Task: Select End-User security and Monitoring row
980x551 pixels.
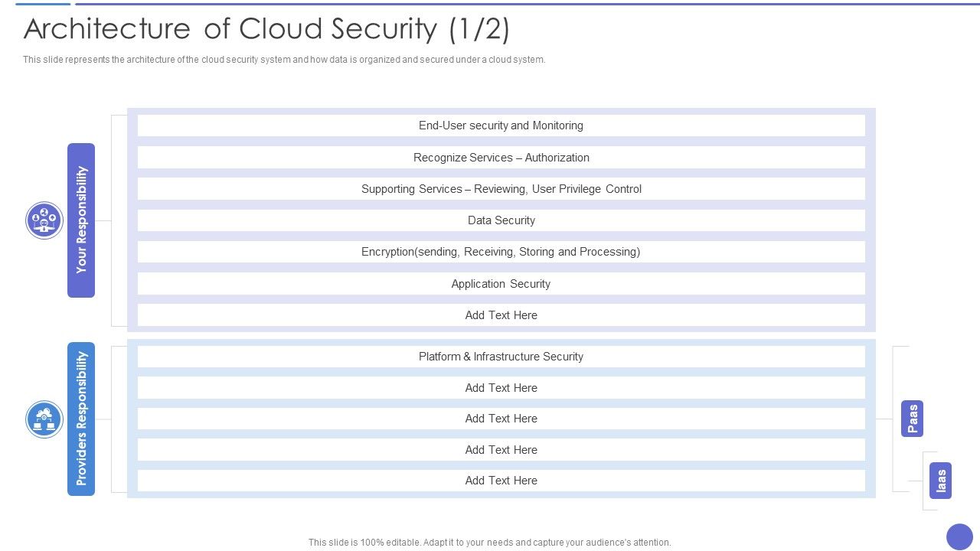Action: 501,126
